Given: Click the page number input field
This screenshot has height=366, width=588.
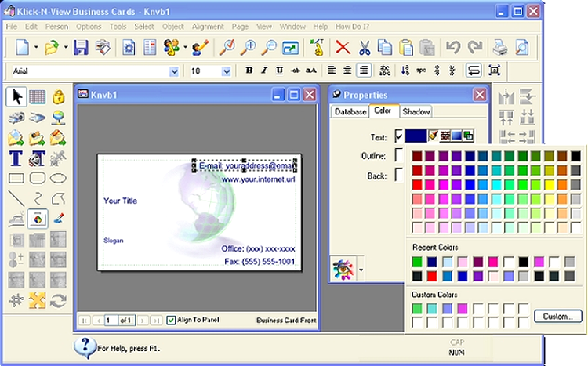Looking at the screenshot, I should (x=111, y=321).
